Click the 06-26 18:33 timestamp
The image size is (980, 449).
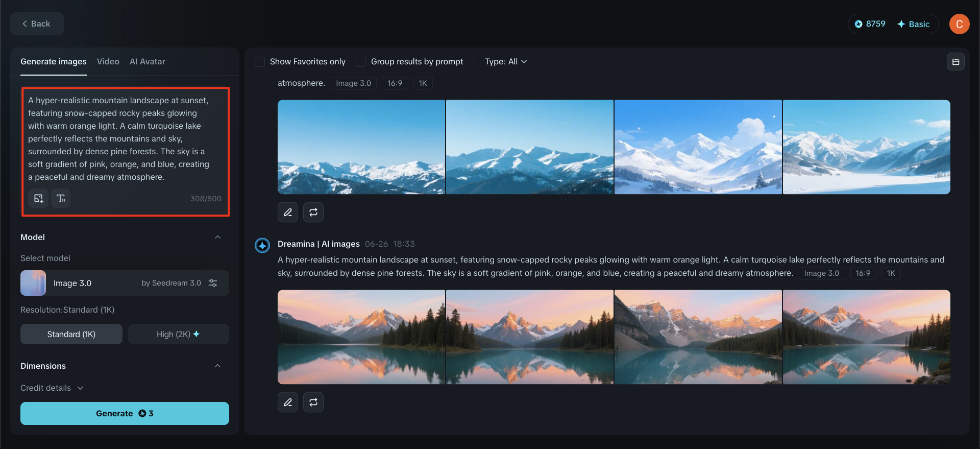390,244
